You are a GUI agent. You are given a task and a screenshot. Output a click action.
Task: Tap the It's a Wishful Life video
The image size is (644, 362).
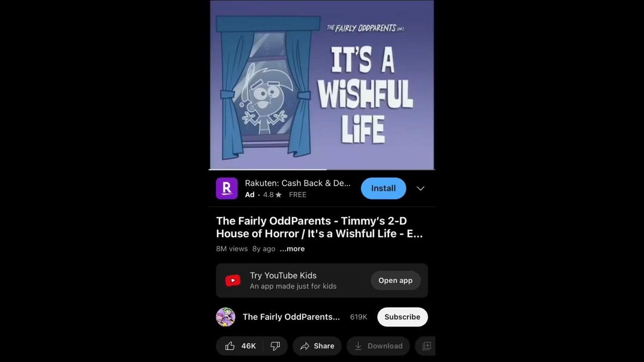[322, 84]
